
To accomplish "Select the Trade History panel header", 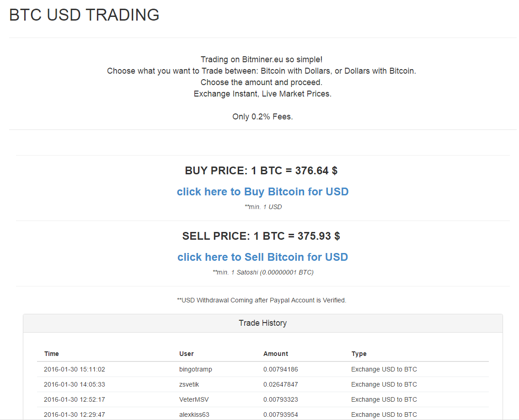I will (262, 323).
